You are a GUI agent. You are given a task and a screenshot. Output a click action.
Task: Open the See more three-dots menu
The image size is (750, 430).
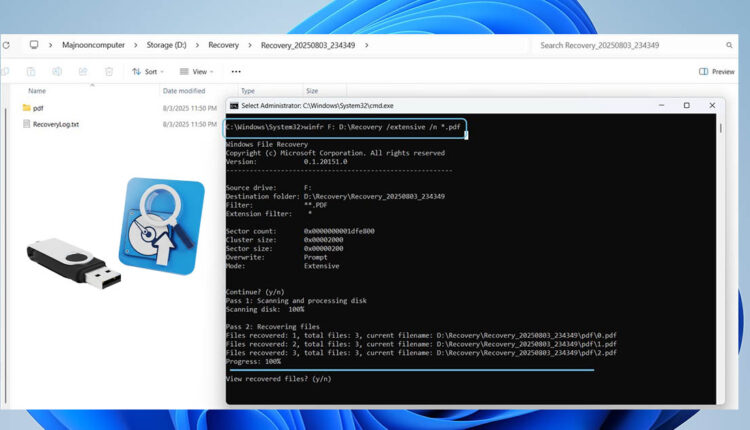[x=236, y=72]
